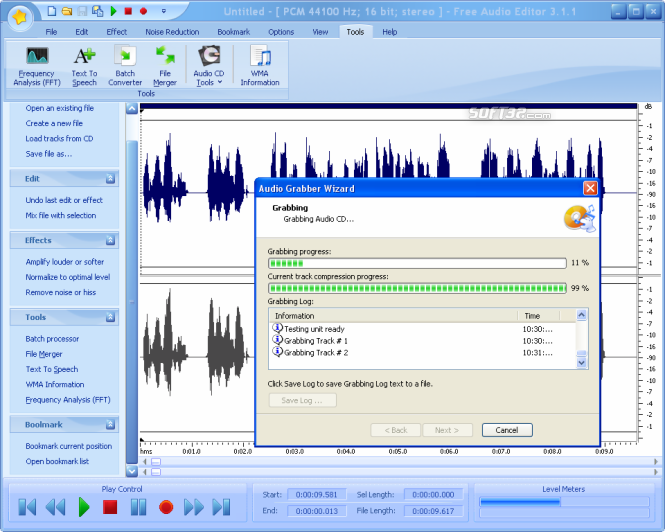Image resolution: width=665 pixels, height=532 pixels.
Task: Select 'Grabbing Track # 1' log row
Action: pos(423,341)
